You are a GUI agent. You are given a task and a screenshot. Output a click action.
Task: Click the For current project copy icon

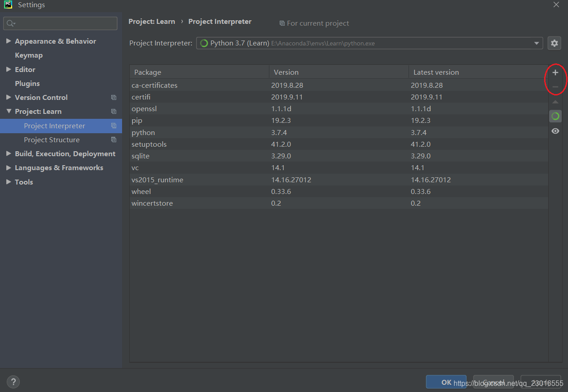(282, 23)
